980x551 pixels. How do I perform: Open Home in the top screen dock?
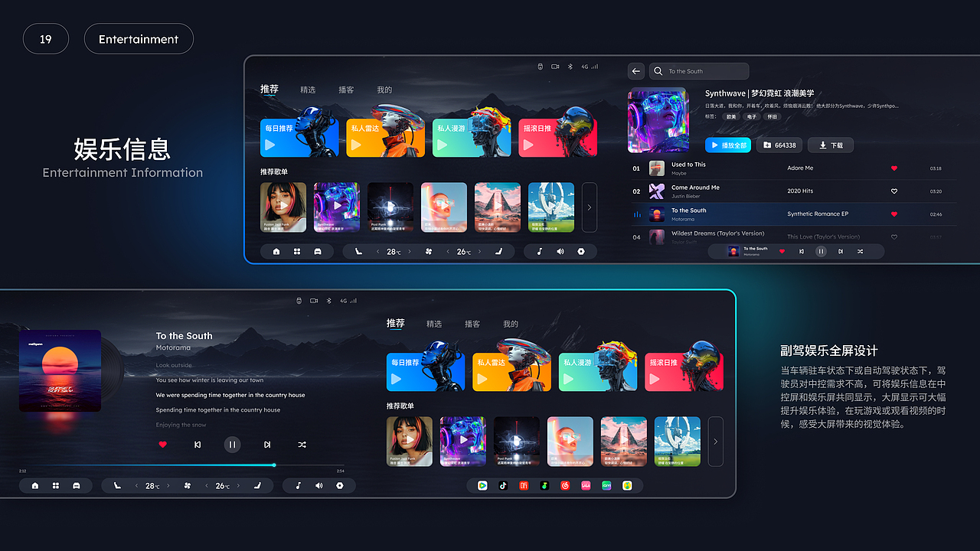pyautogui.click(x=276, y=251)
